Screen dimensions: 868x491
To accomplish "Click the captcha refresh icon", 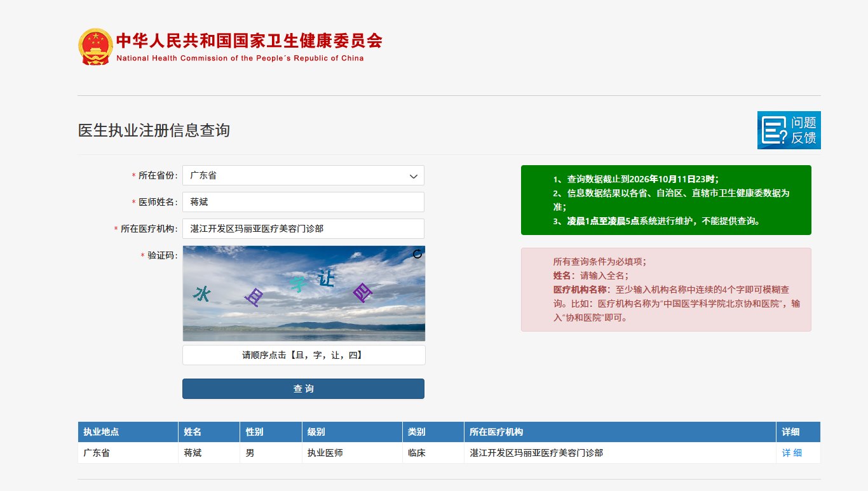I will (417, 254).
